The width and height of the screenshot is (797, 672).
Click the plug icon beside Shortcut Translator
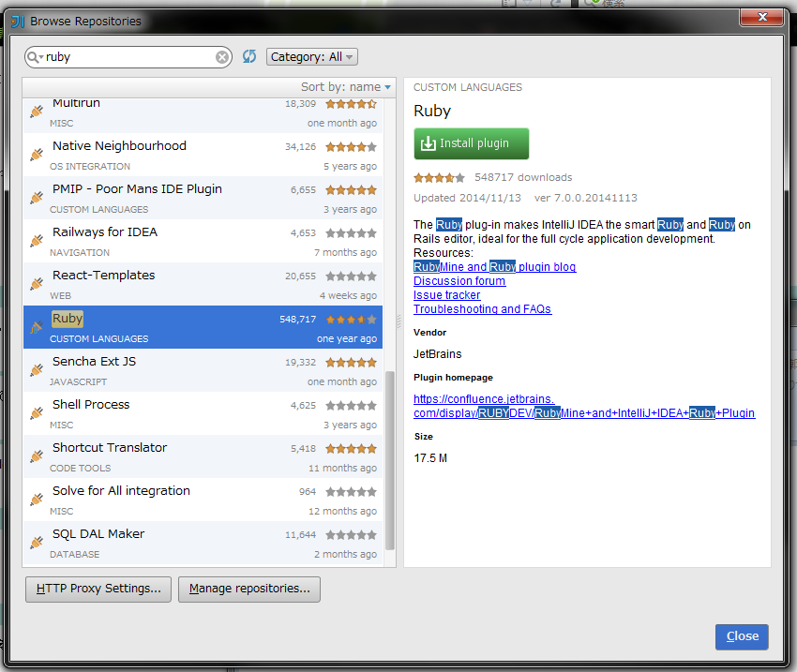tap(36, 456)
